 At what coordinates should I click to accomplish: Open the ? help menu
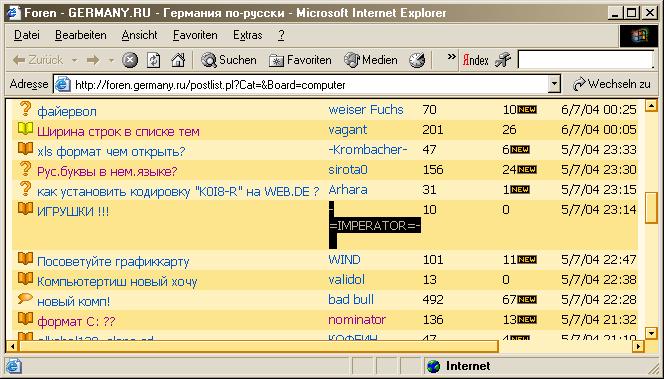(282, 35)
